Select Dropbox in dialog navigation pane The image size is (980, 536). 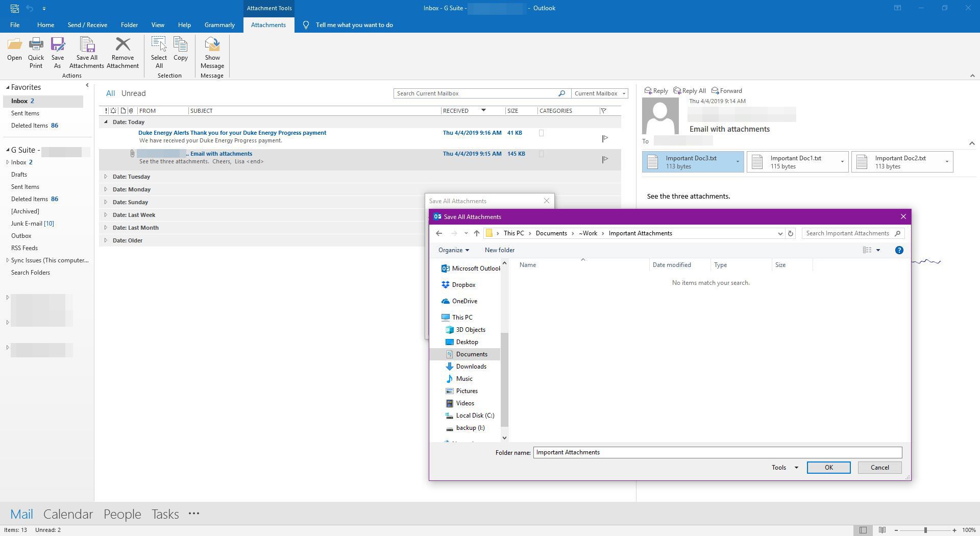[x=463, y=285]
